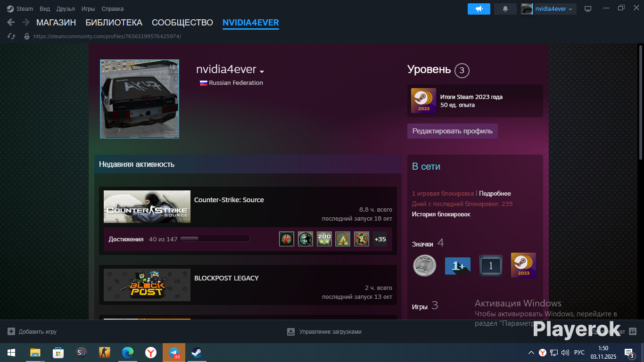Click the Уровень level heading
644x362 pixels.
coord(429,70)
